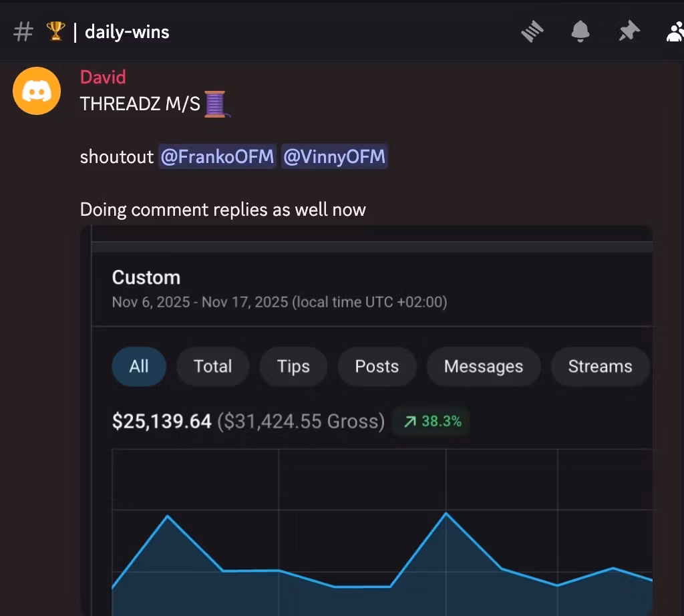Select the Total filter chip
The width and height of the screenshot is (684, 616).
tap(212, 366)
